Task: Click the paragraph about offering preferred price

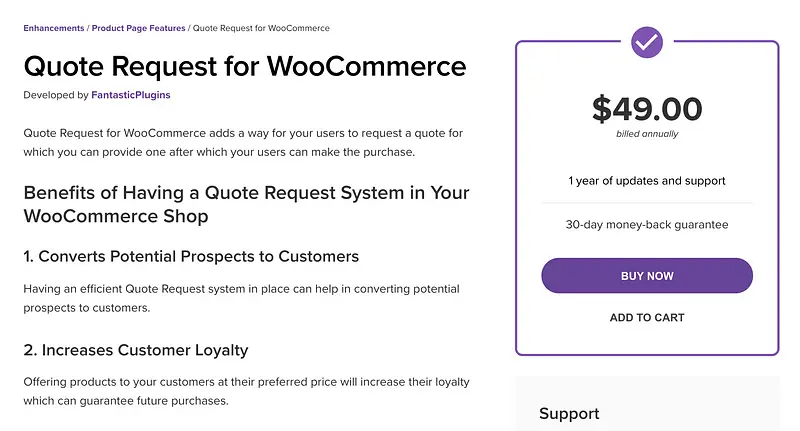Action: point(246,391)
